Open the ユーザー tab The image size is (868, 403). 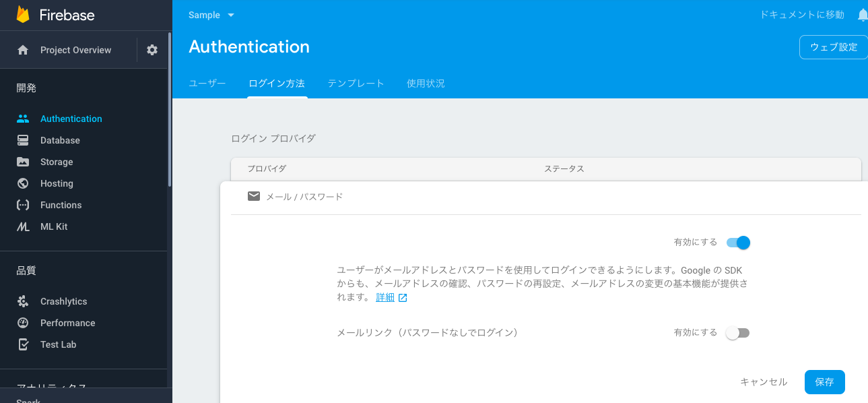(x=206, y=83)
